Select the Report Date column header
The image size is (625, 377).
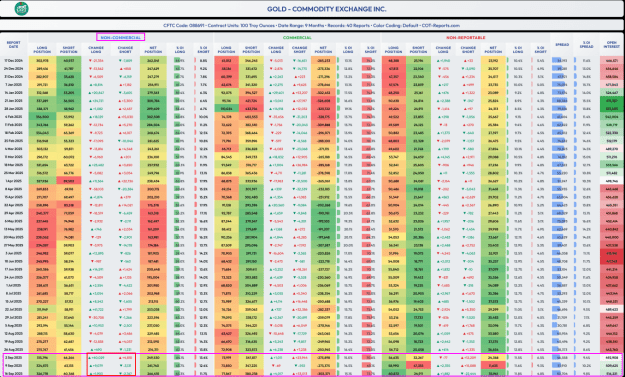pyautogui.click(x=14, y=44)
